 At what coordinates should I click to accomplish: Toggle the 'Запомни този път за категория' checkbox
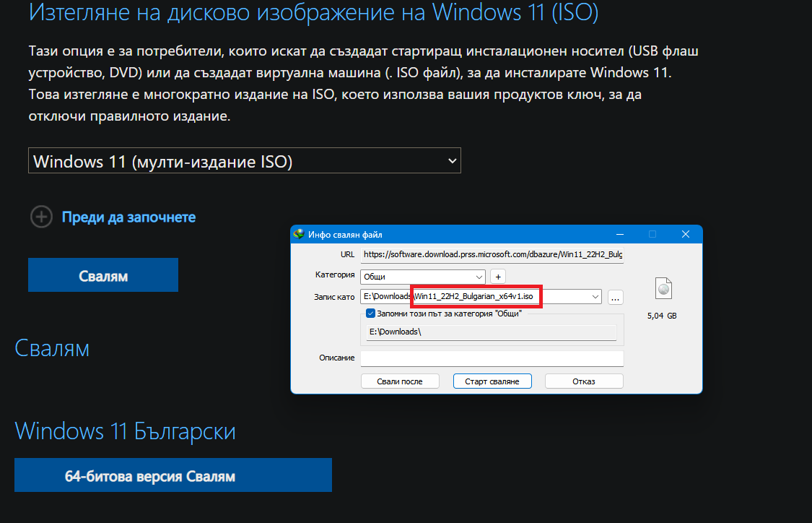(370, 313)
